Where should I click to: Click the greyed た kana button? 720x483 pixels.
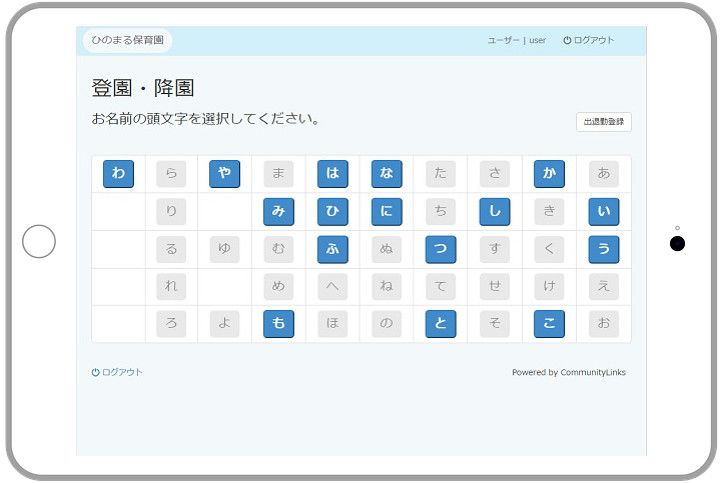click(441, 174)
